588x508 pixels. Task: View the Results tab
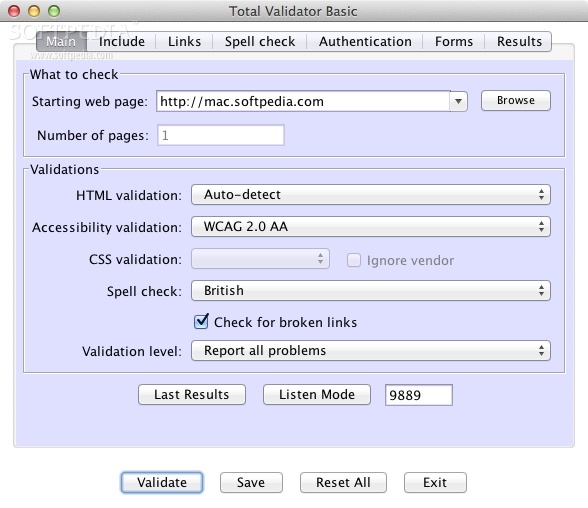(519, 41)
